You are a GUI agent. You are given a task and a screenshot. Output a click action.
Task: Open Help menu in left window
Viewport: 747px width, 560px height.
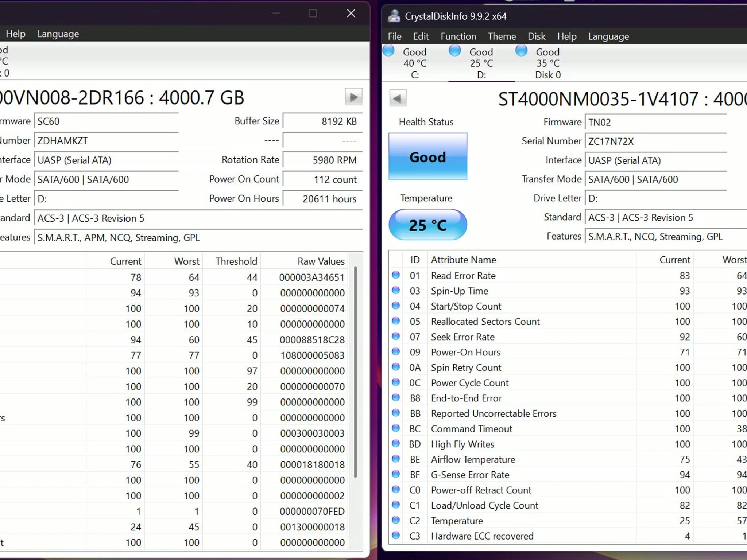click(16, 34)
